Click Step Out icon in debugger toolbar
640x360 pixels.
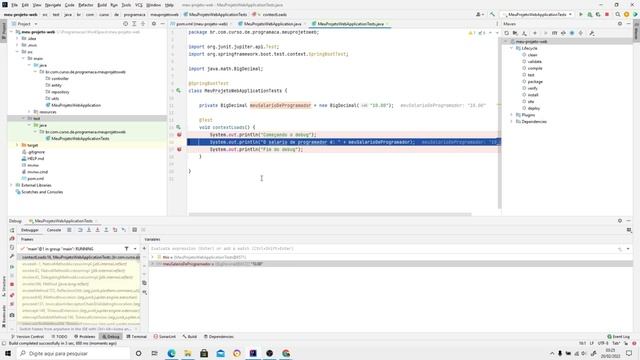(106, 230)
